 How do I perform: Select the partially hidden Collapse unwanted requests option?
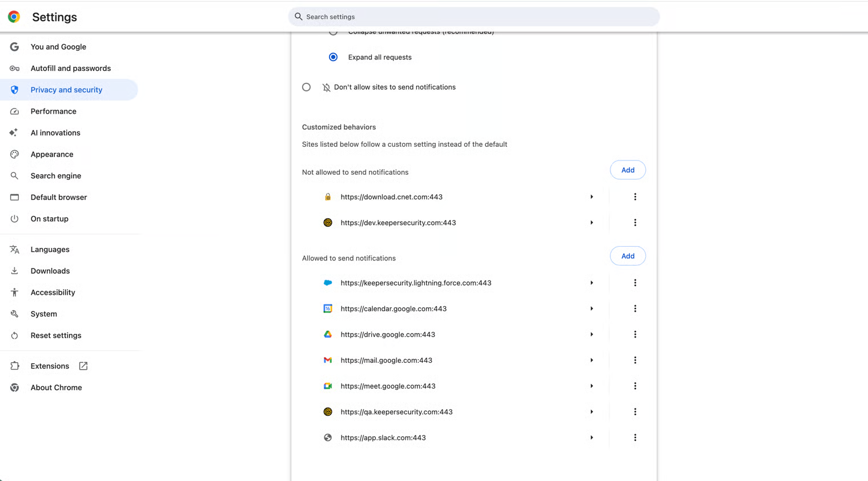pyautogui.click(x=333, y=33)
